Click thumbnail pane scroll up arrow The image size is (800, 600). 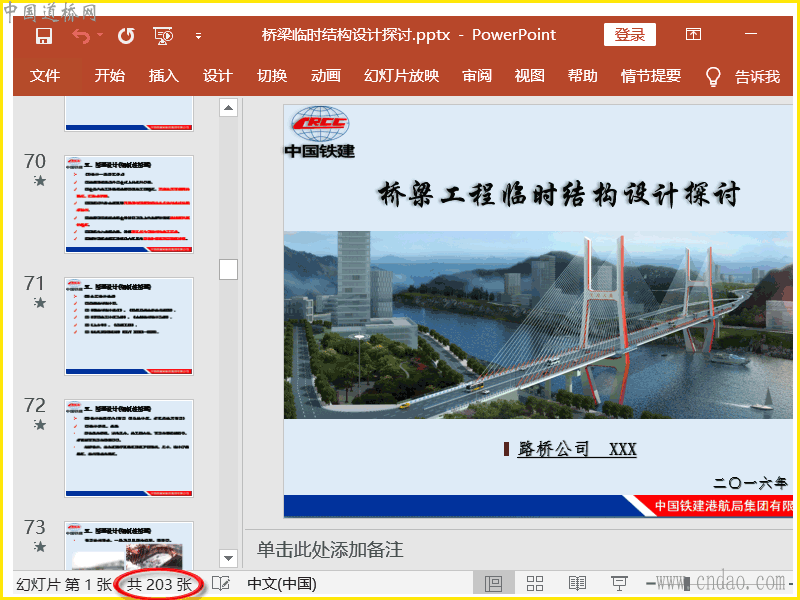(229, 108)
